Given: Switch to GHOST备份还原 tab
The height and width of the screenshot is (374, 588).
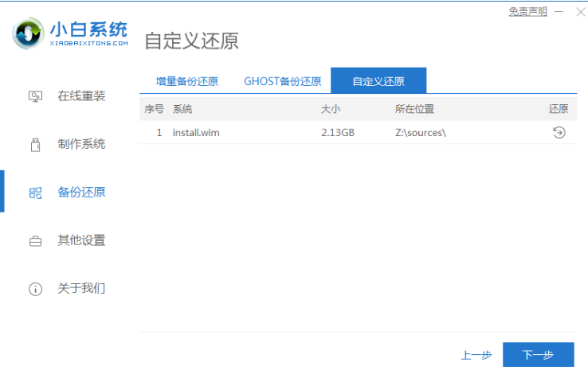Looking at the screenshot, I should click(282, 81).
